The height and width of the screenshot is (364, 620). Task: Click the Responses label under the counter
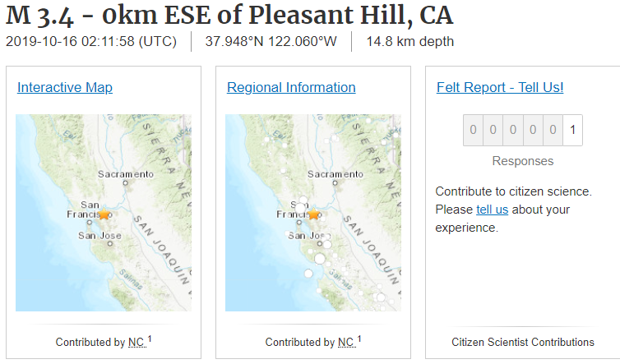pyautogui.click(x=523, y=161)
